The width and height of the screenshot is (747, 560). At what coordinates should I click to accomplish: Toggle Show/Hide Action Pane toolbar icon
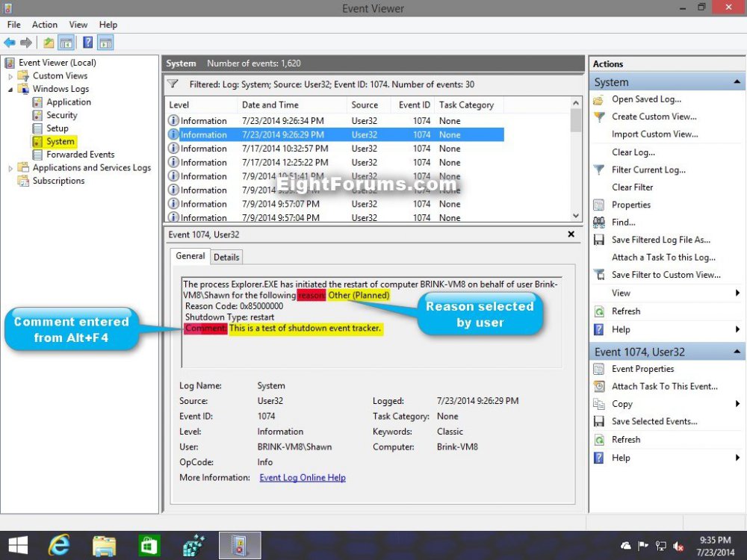pos(105,43)
